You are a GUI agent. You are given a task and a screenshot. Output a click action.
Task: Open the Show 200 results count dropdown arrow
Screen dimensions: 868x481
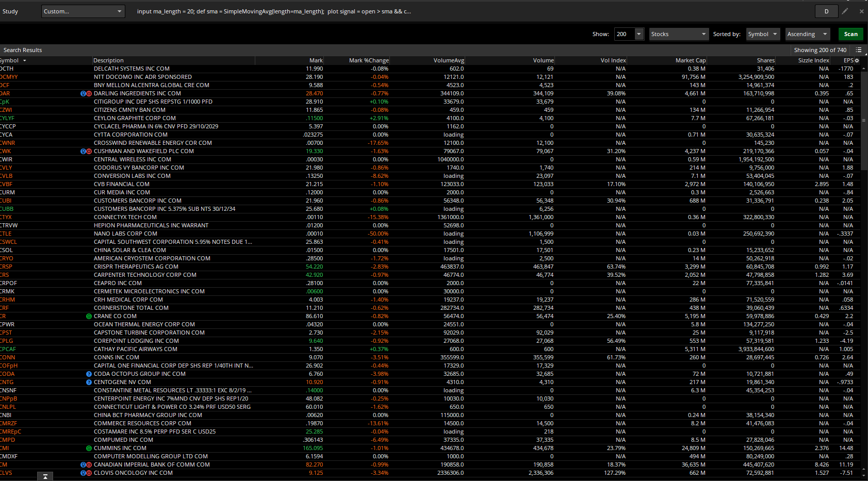click(639, 34)
